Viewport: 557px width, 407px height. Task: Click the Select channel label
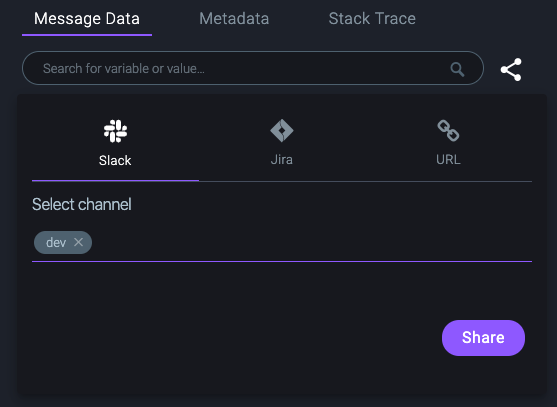pyautogui.click(x=82, y=204)
